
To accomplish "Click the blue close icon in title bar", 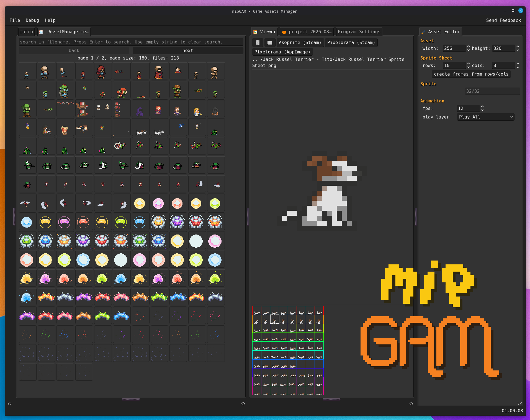I will (x=521, y=11).
